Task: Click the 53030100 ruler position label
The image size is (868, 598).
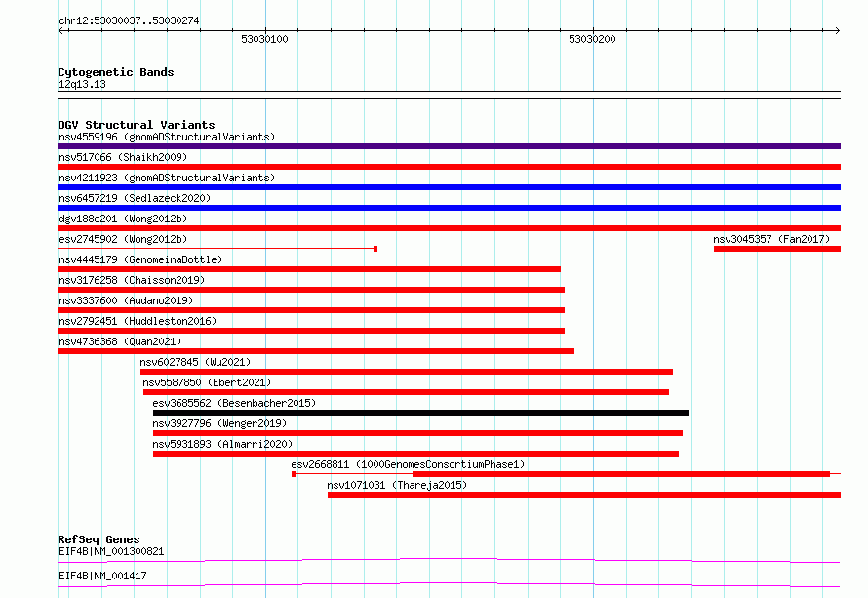Action: [x=264, y=39]
